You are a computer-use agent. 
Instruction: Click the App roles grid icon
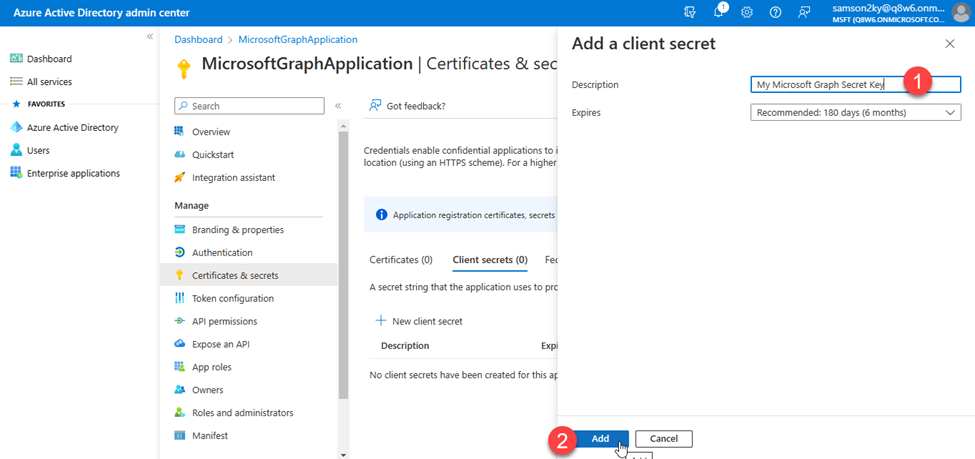(x=180, y=367)
